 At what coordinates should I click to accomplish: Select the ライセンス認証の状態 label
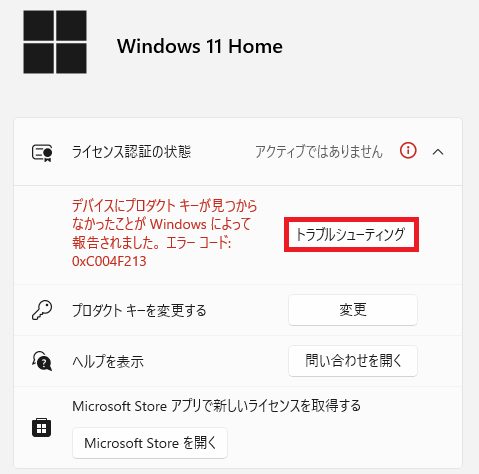tap(131, 152)
